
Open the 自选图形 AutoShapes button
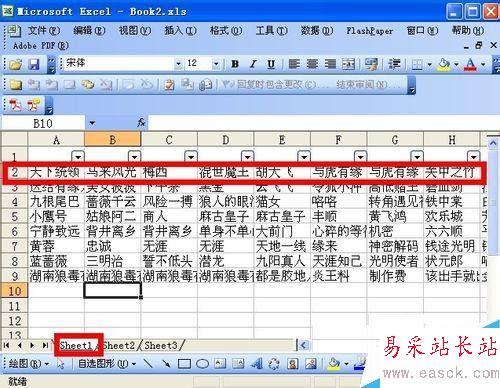[x=107, y=363]
